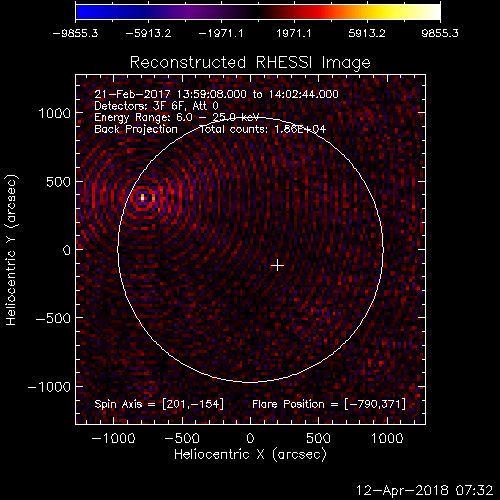Click the 'Back Projection' annotation text

[x=136, y=129]
